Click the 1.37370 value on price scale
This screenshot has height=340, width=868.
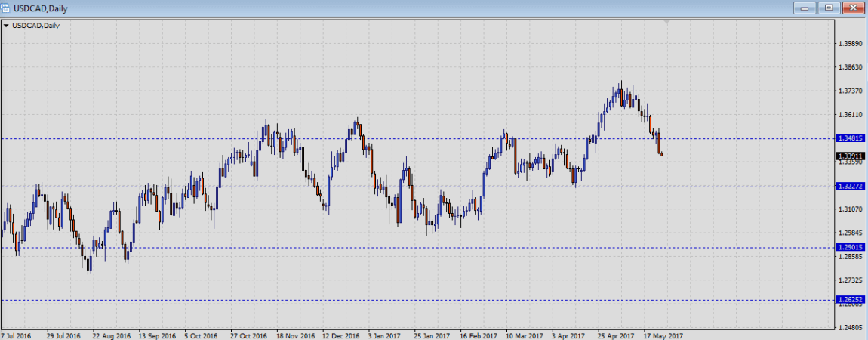850,91
